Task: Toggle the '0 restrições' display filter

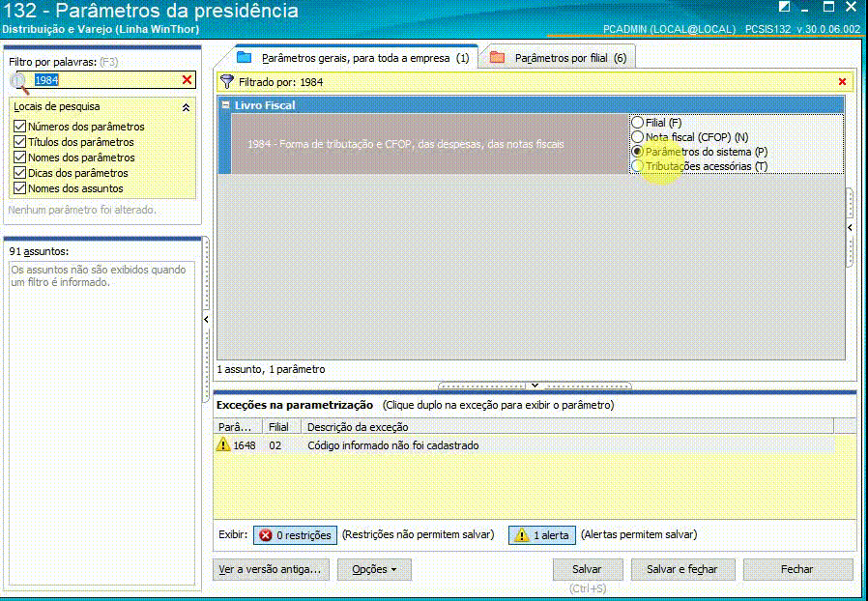Action: [x=295, y=535]
